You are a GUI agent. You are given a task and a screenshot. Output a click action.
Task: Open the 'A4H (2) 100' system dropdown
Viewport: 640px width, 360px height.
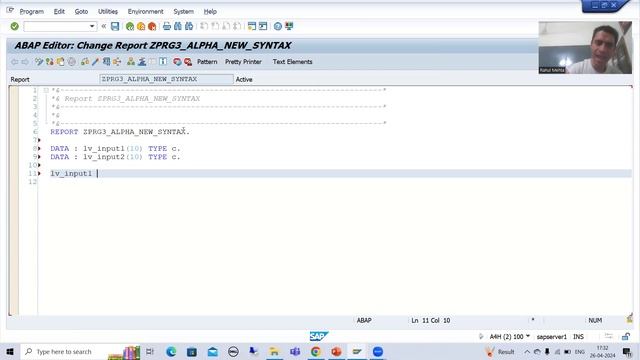click(510, 337)
